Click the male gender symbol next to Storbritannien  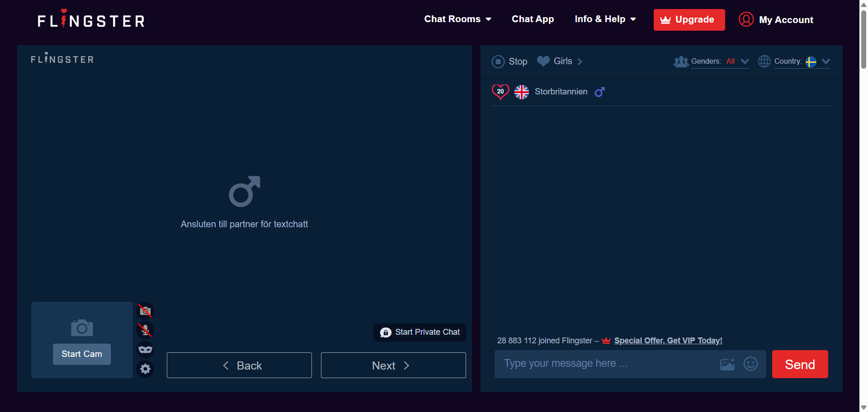point(600,92)
